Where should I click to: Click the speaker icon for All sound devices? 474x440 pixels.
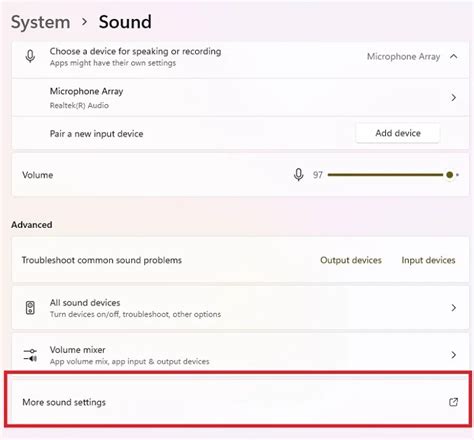coord(30,308)
